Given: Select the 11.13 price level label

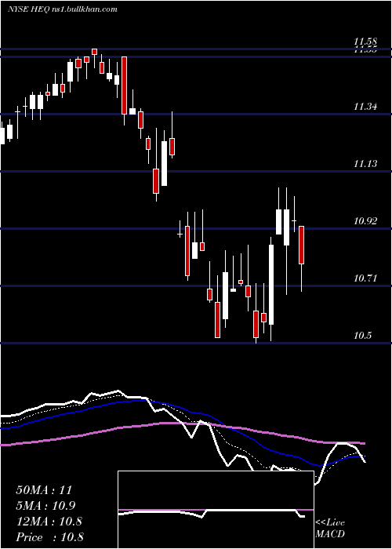Looking at the screenshot, I should 365,163.
